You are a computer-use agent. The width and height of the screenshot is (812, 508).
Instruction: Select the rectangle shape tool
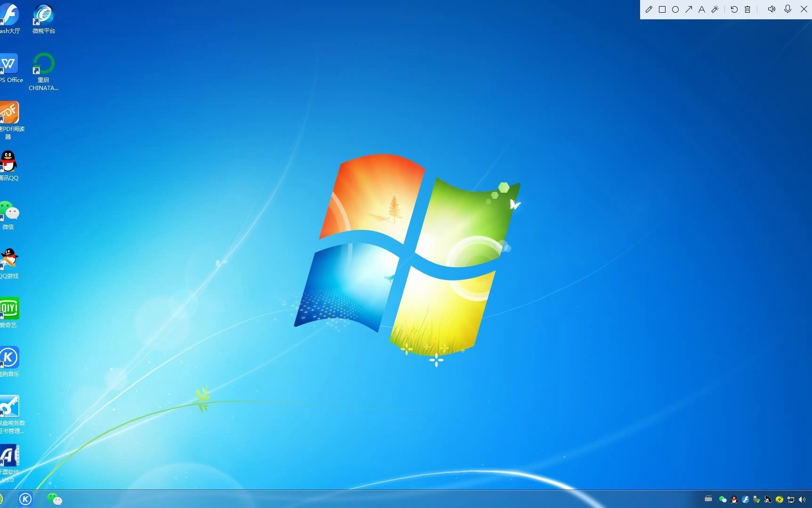coord(662,9)
